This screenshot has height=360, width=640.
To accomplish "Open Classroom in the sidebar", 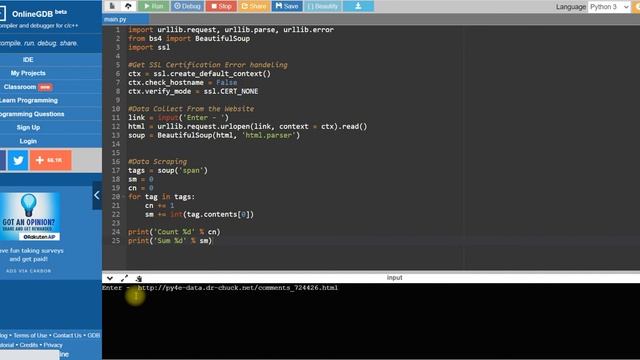I will [28, 87].
